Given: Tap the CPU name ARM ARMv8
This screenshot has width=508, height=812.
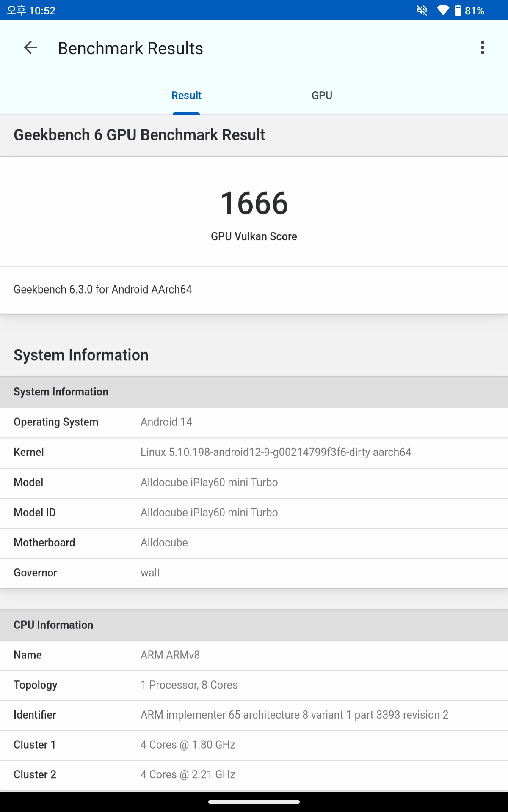Looking at the screenshot, I should click(x=170, y=655).
